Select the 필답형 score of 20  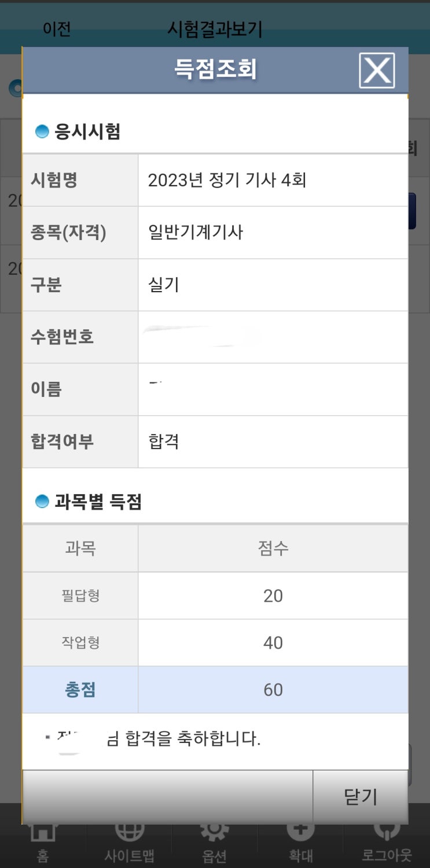pos(273,595)
